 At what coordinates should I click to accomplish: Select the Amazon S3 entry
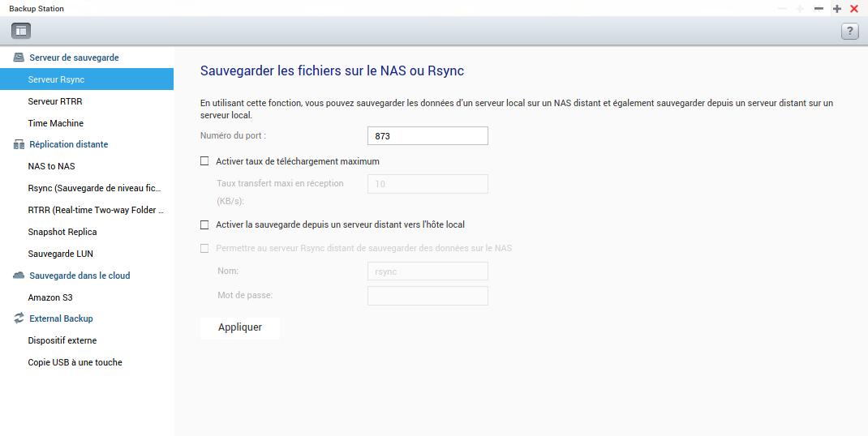[x=50, y=297]
